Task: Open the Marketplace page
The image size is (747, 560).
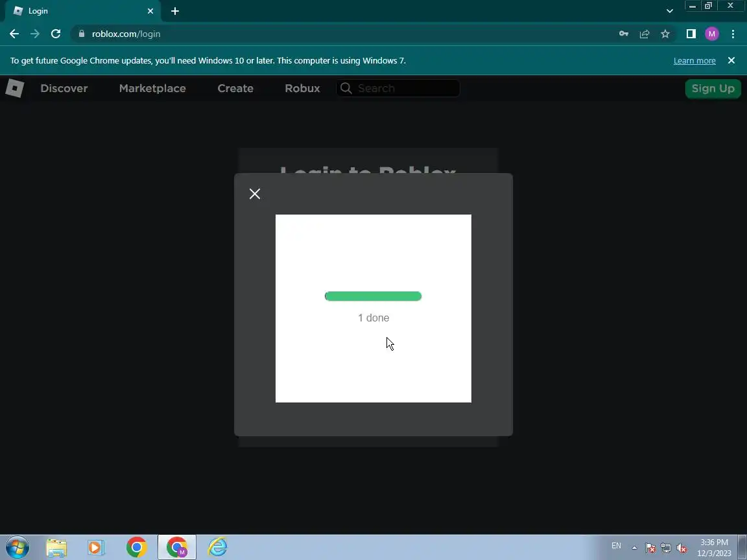Action: (x=152, y=88)
